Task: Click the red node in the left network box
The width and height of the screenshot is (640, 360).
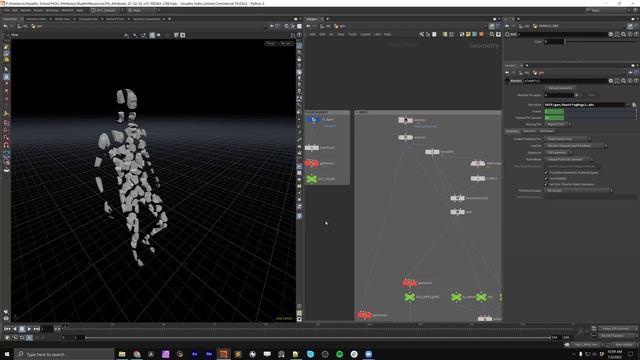Action: [312, 164]
